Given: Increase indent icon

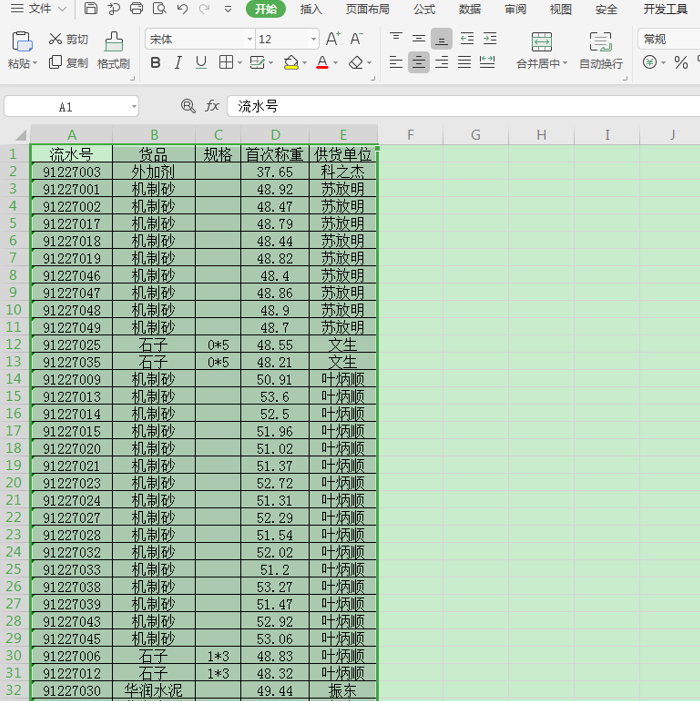Looking at the screenshot, I should click(x=490, y=38).
